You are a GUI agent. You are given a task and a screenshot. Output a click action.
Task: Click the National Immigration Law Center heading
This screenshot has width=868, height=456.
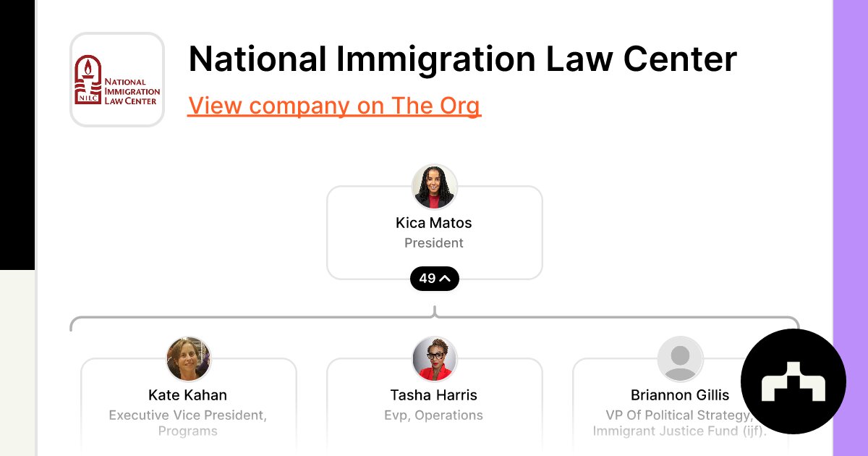point(463,59)
